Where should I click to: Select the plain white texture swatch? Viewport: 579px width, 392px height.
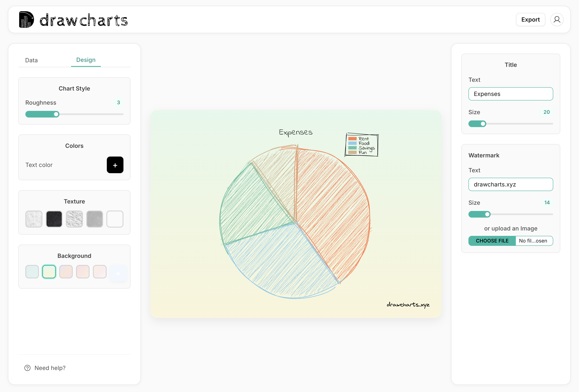coord(115,219)
